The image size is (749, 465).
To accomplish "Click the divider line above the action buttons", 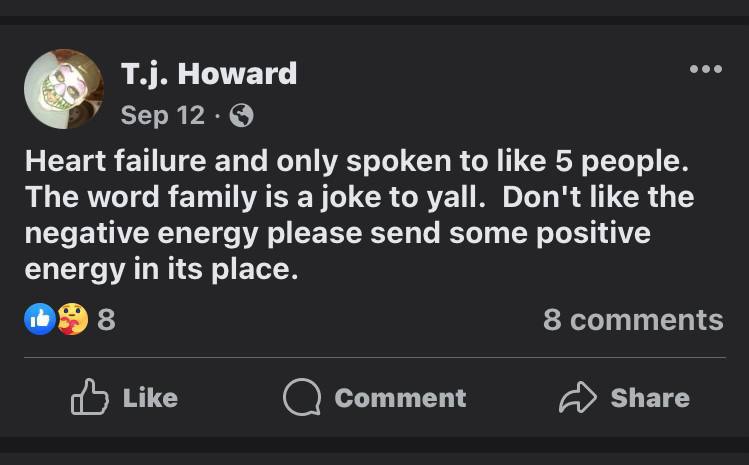I will click(x=374, y=357).
